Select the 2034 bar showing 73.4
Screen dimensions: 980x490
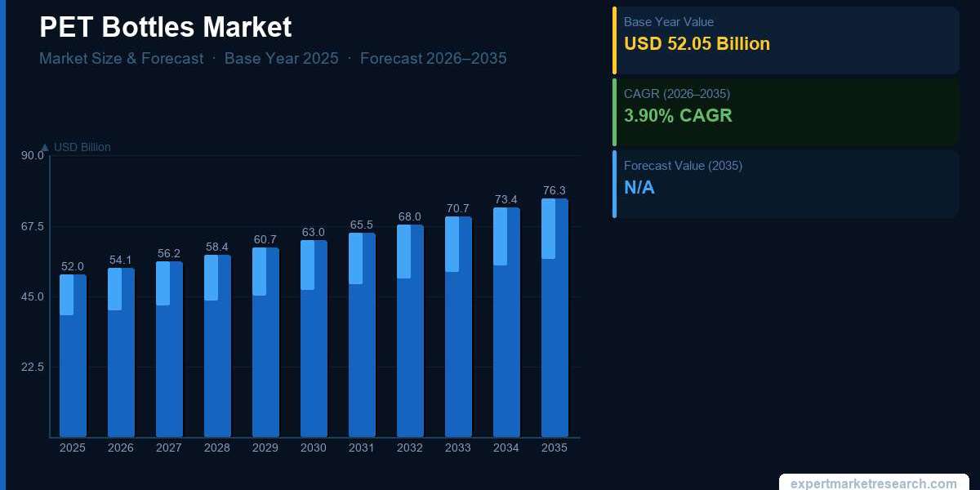[x=506, y=323]
